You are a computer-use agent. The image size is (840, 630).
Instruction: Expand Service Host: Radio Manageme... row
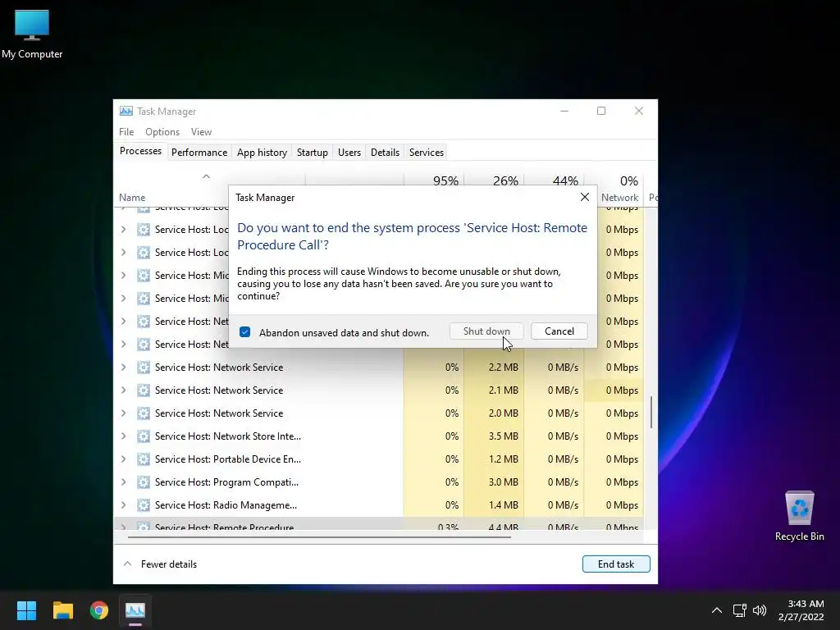pos(124,505)
